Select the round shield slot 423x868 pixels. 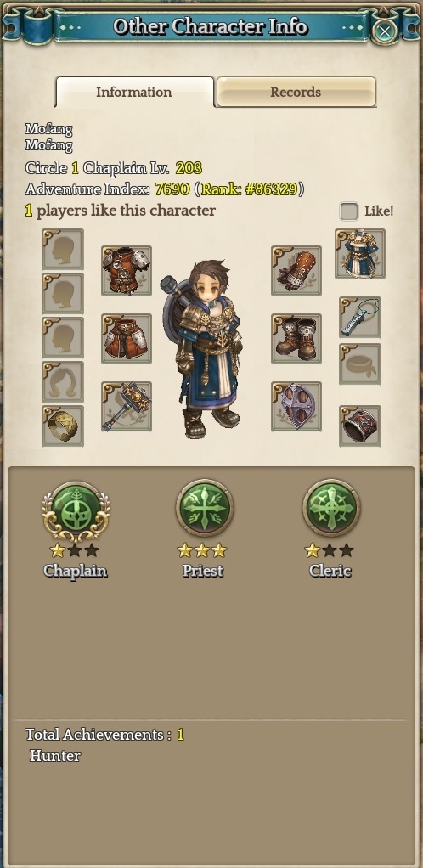(x=296, y=406)
